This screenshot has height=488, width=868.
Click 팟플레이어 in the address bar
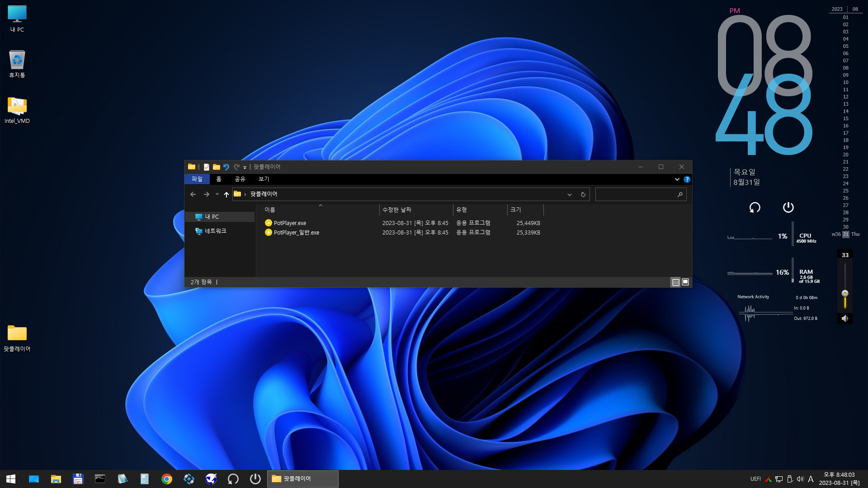click(264, 194)
